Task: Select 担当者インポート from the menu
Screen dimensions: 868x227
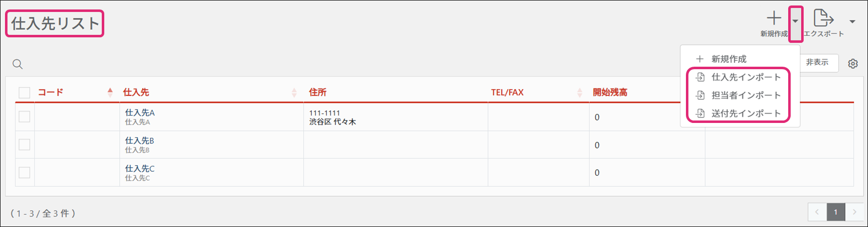Action: click(x=745, y=95)
